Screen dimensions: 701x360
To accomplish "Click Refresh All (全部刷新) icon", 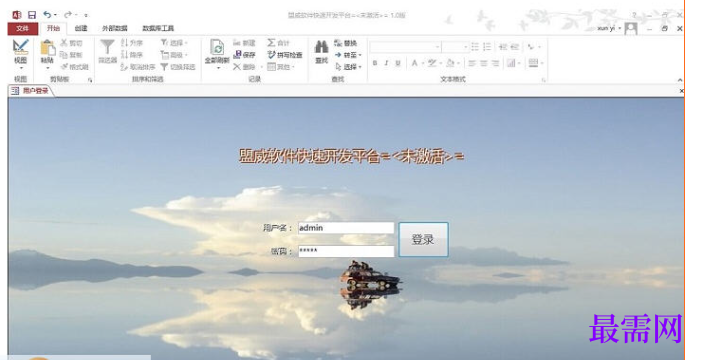I will 217,47.
